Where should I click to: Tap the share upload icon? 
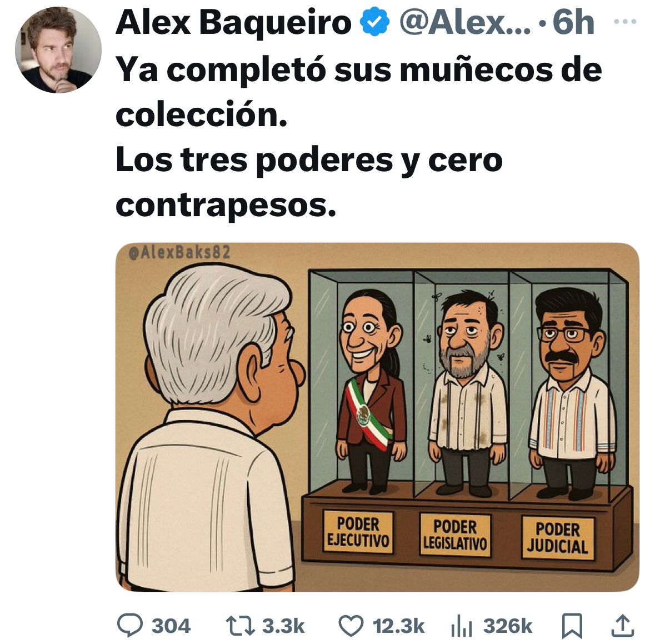click(623, 625)
